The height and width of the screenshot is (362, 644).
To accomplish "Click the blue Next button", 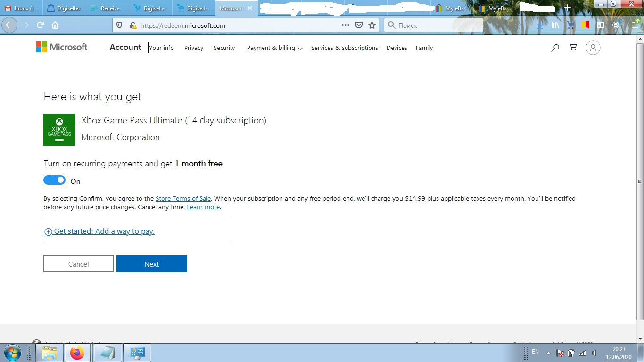I will (x=152, y=264).
